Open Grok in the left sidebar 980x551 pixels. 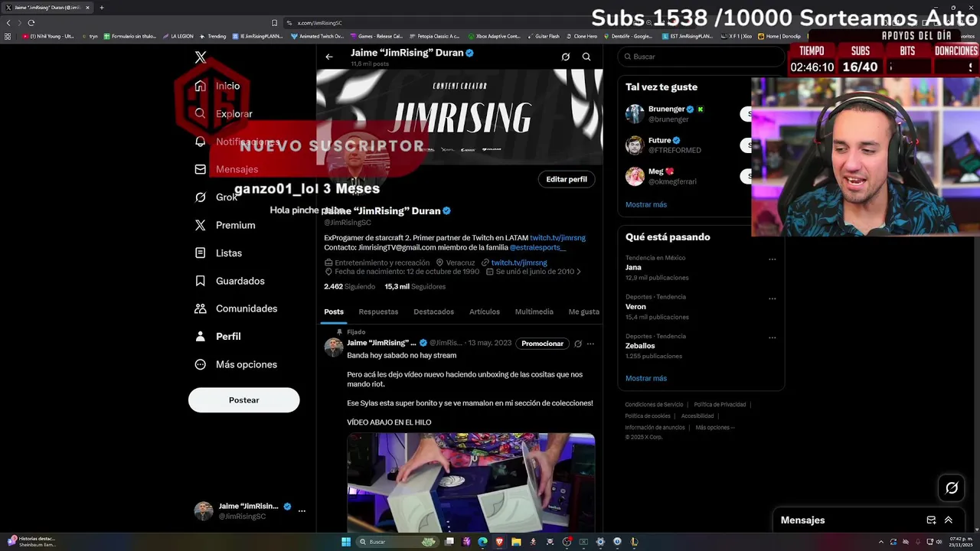[217, 197]
